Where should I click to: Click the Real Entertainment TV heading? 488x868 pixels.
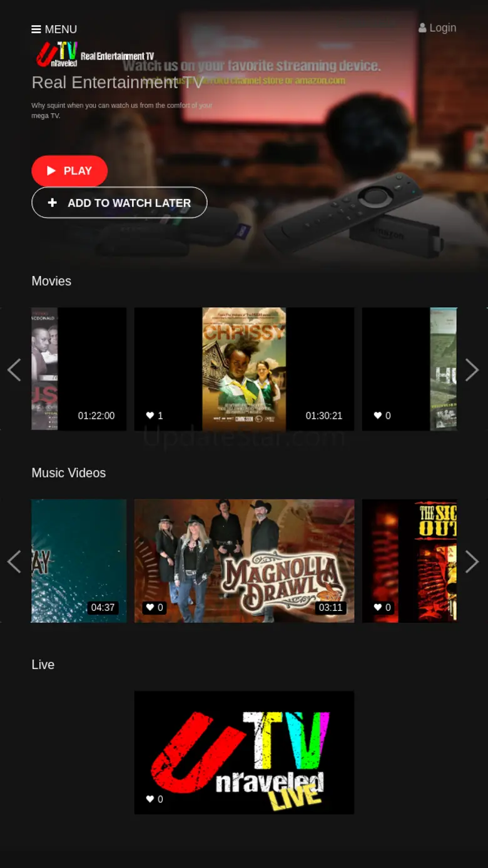pos(117,83)
